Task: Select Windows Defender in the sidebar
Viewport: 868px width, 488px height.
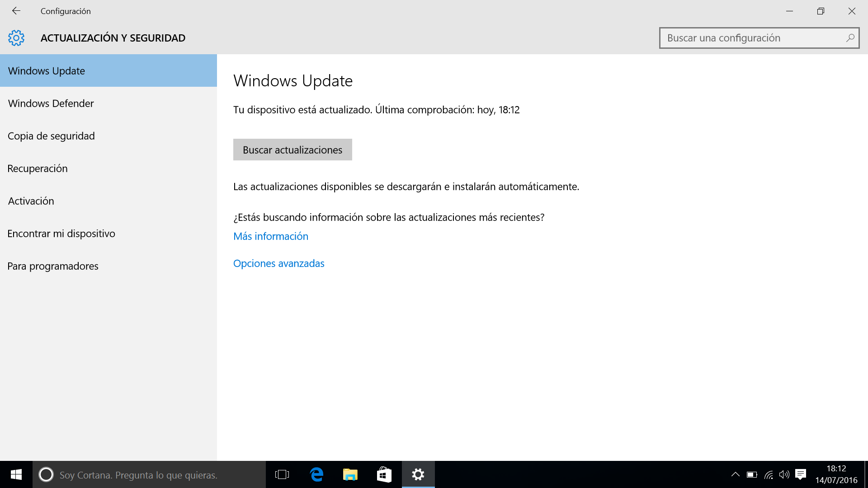Action: click(51, 103)
